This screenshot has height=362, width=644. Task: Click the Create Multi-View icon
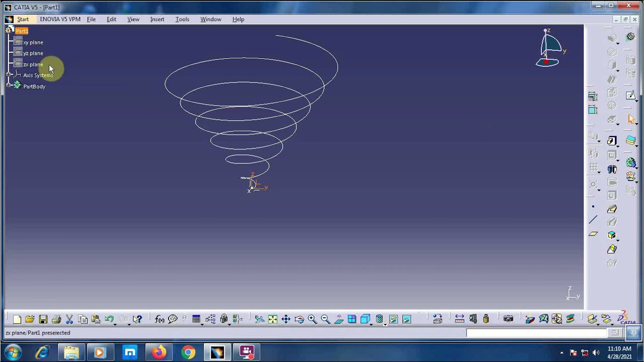click(352, 319)
